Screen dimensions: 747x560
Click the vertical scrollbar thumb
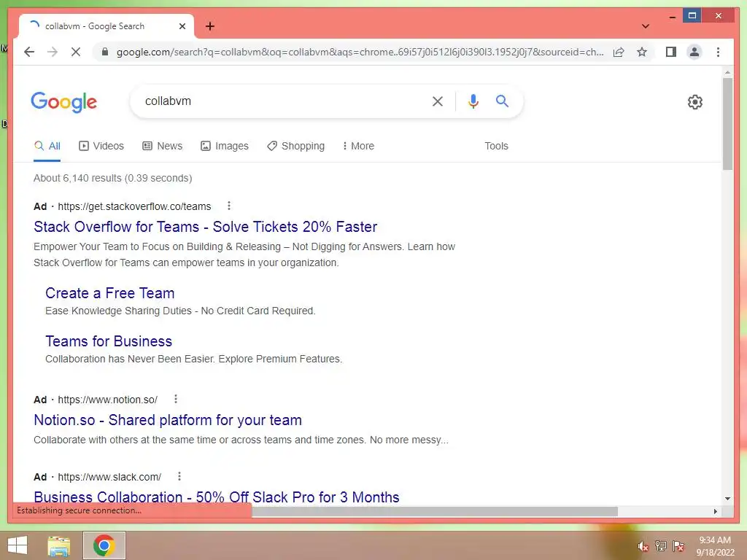point(727,124)
